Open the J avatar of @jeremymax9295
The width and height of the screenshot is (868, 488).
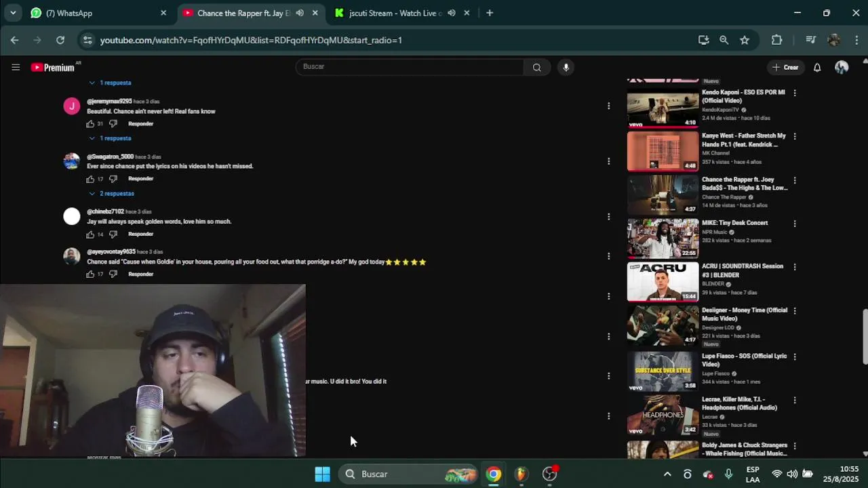click(x=72, y=106)
